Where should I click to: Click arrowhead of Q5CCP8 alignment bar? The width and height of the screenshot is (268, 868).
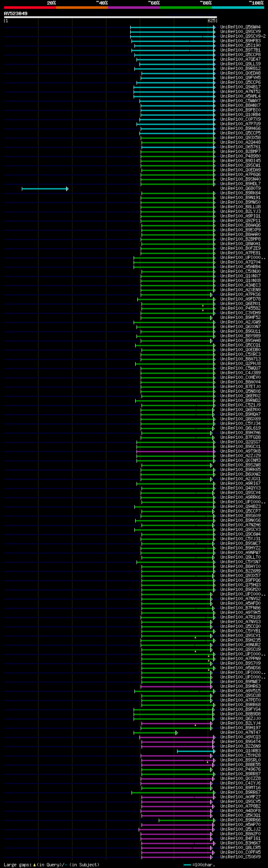point(214,55)
